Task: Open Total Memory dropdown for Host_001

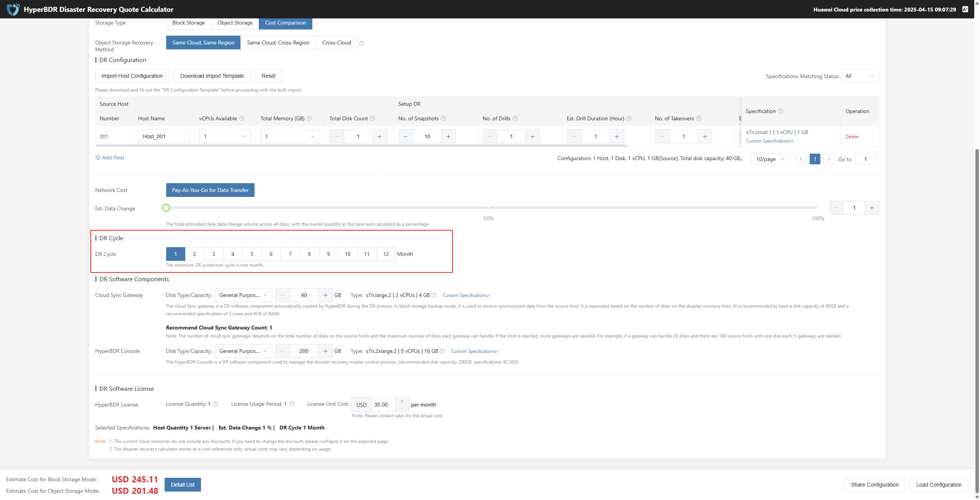Action: (290, 137)
